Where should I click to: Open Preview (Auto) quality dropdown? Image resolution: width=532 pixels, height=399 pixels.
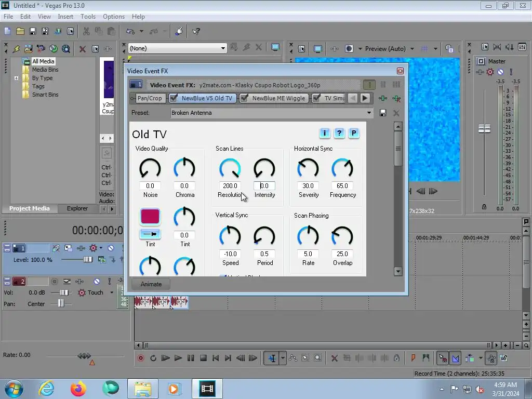pyautogui.click(x=412, y=48)
